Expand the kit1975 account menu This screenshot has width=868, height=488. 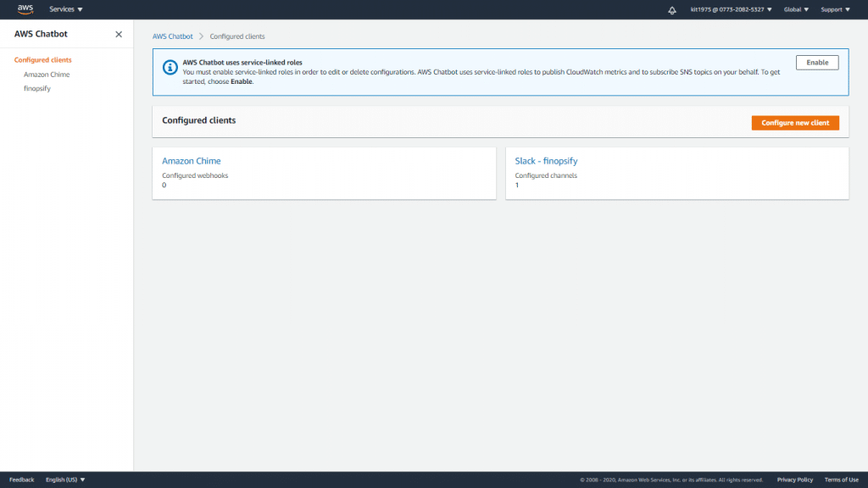click(x=731, y=9)
